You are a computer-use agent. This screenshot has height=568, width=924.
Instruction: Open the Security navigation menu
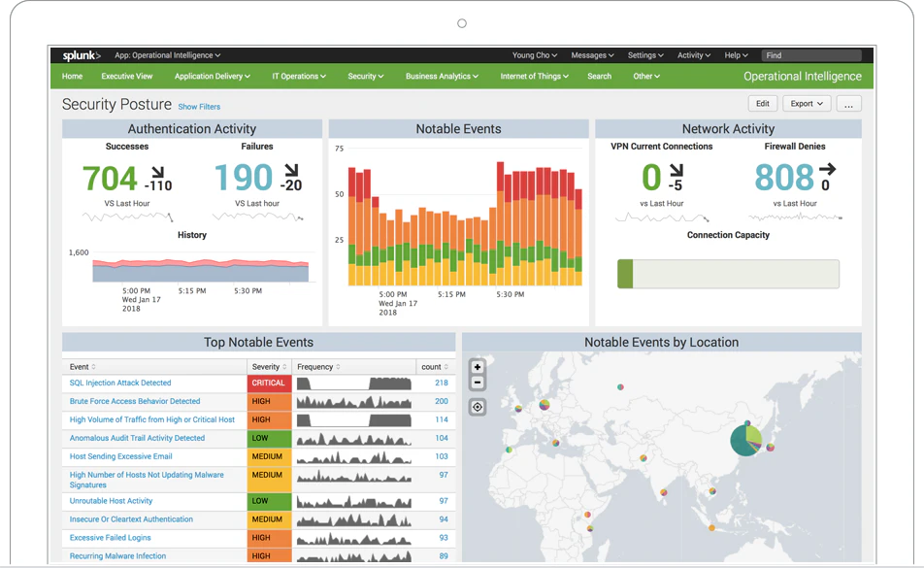tap(365, 76)
